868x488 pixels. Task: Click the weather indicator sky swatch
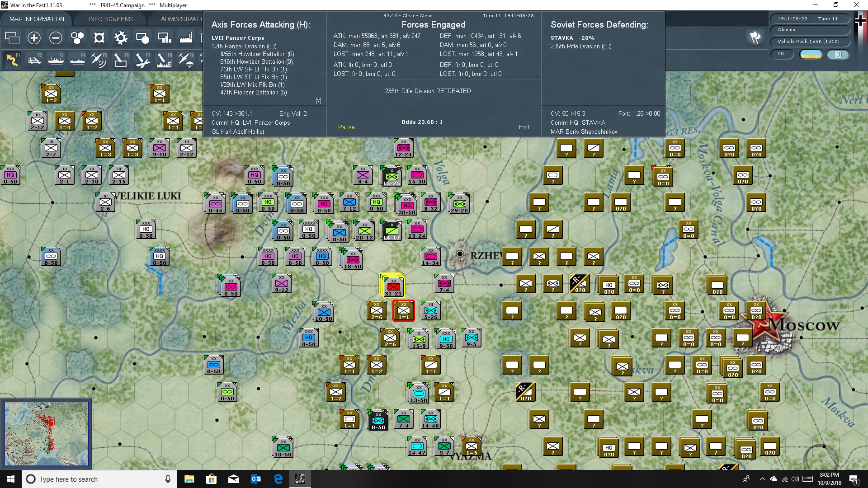click(811, 54)
